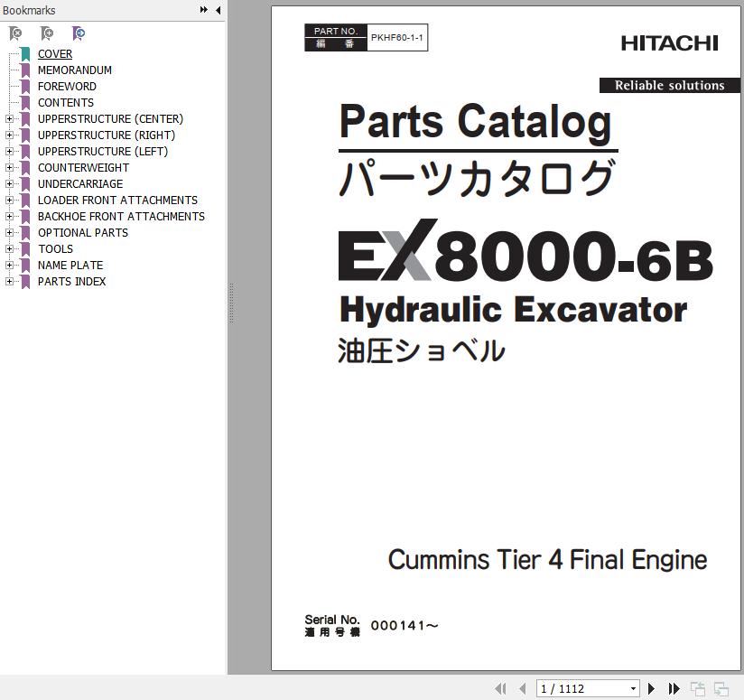
Task: Expand the PARTS INDEX bookmark
Action: point(9,281)
